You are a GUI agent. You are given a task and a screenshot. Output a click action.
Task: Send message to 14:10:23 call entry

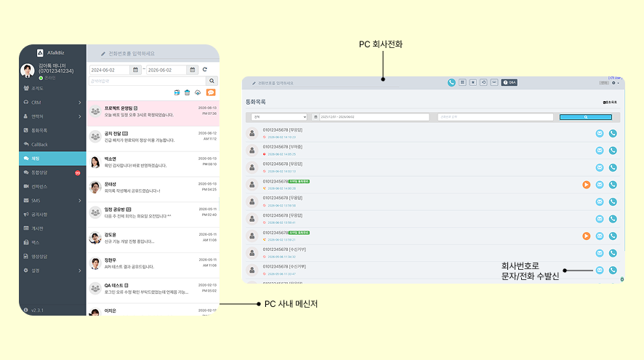coord(600,134)
